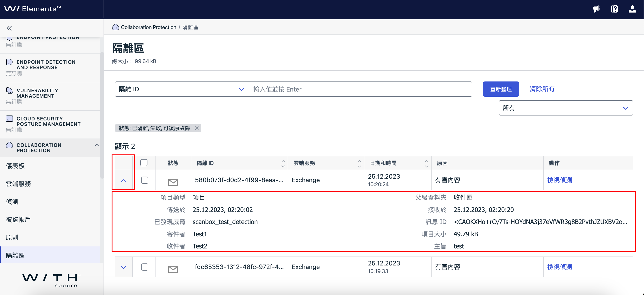Open 儀表板 in the sidebar
Image resolution: width=644 pixels, height=295 pixels.
(x=15, y=166)
